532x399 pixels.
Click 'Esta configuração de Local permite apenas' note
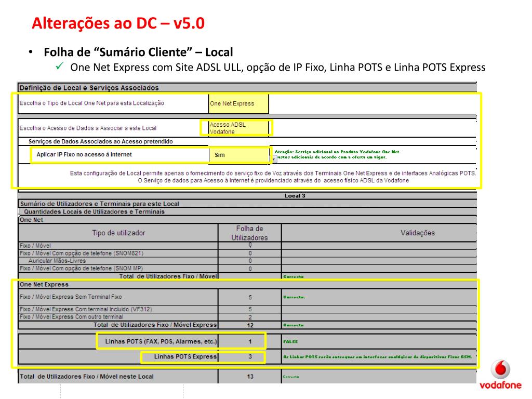(273, 177)
